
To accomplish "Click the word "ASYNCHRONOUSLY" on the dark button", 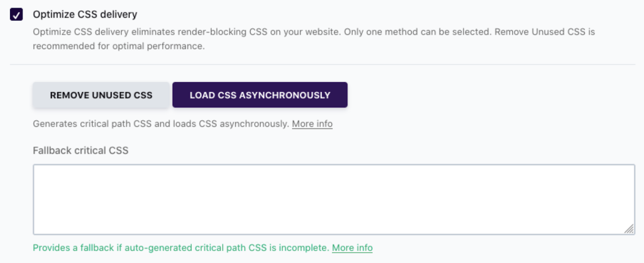I will 285,95.
